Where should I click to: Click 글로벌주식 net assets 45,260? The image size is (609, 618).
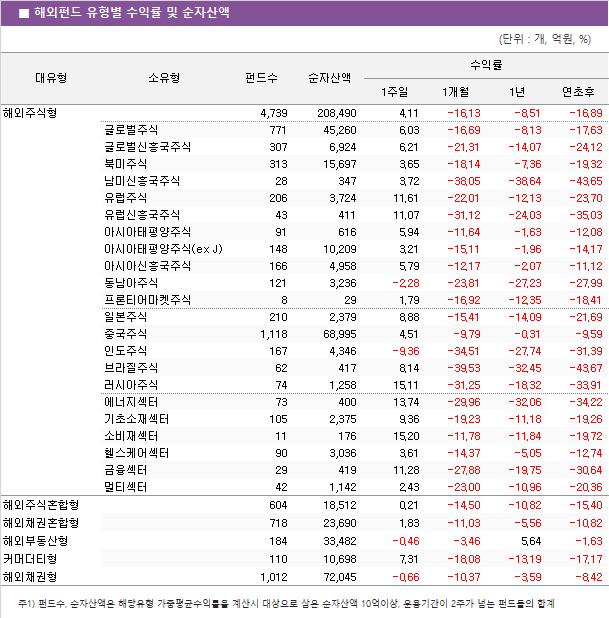coord(340,130)
